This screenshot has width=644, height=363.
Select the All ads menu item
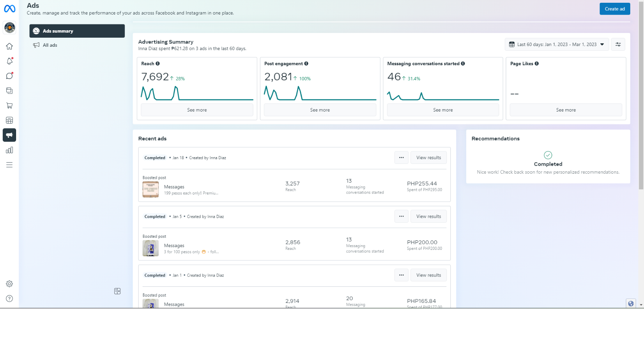click(50, 45)
